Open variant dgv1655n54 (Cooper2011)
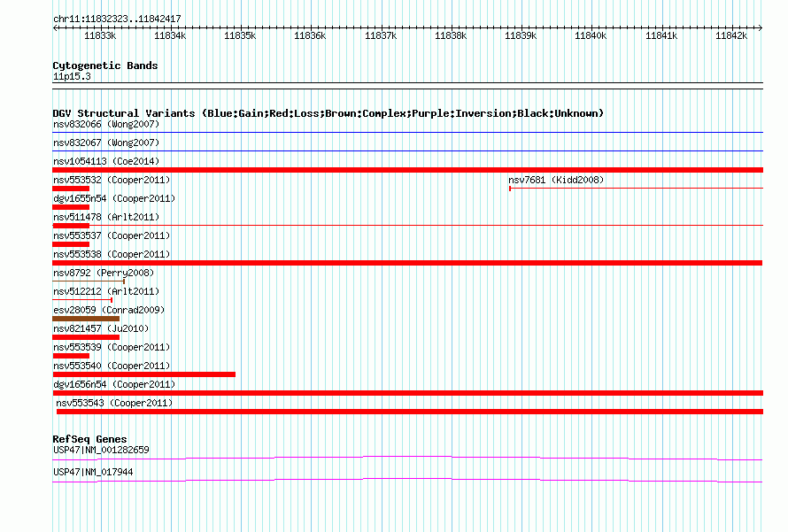 click(x=114, y=198)
